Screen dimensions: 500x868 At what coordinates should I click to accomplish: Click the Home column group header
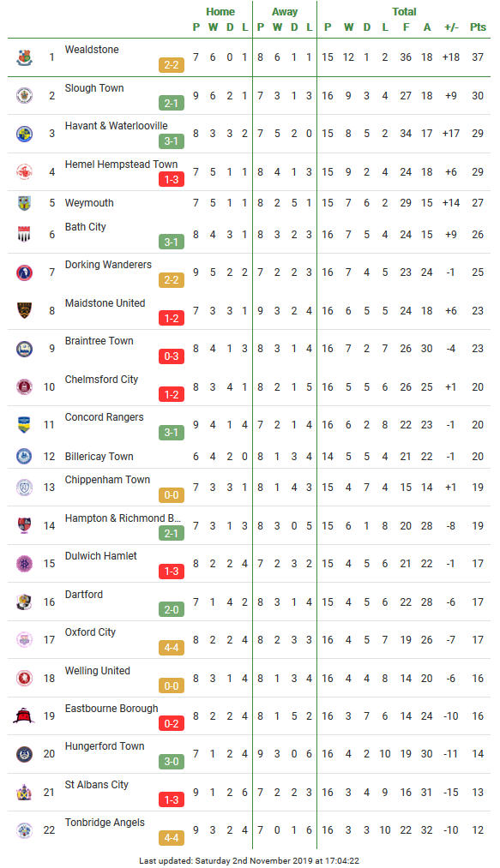(x=220, y=12)
